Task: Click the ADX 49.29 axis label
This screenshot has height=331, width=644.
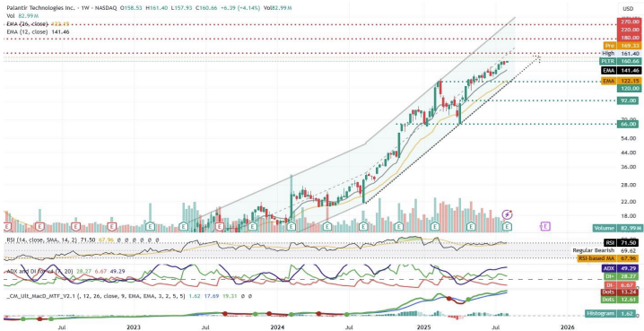Action: [x=621, y=269]
